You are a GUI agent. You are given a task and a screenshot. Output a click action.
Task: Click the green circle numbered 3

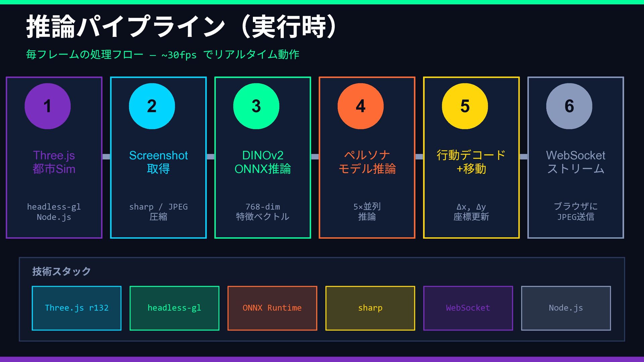coord(256,106)
